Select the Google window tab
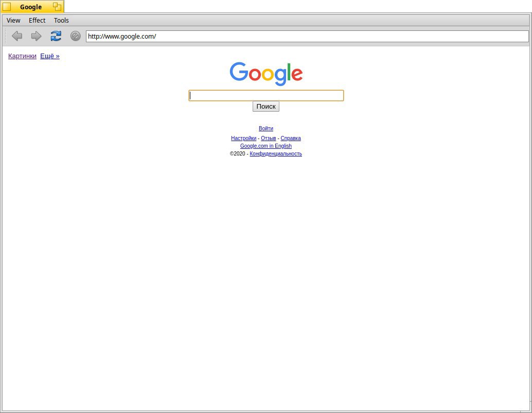This screenshot has height=413, width=532. click(x=32, y=7)
